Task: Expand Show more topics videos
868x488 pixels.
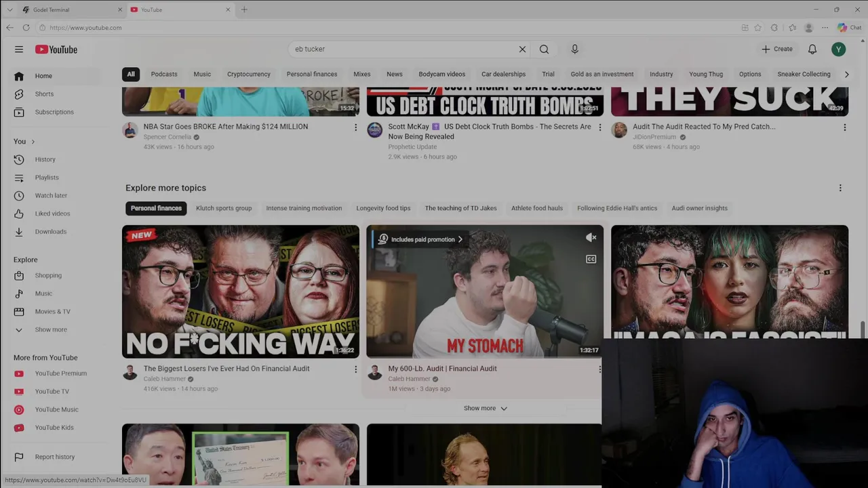Action: pos(485,408)
